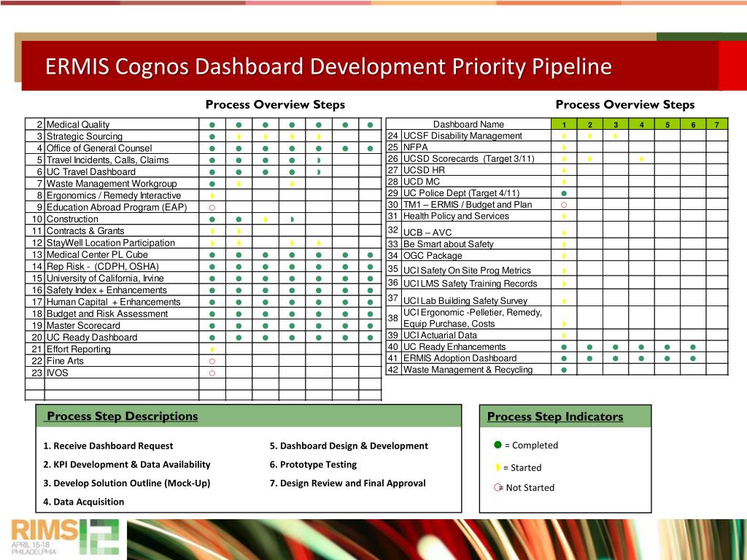This screenshot has width=747, height=560.
Task: Click the red not-started circle in Fine Arts row
Action: [212, 362]
